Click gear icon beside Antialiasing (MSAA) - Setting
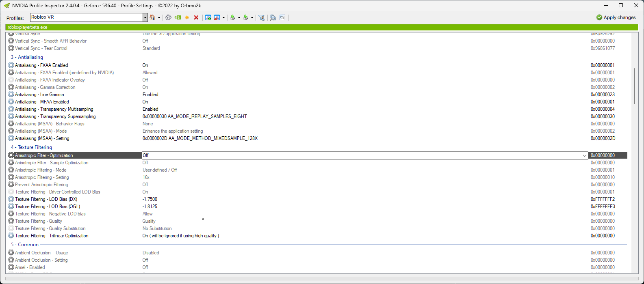The width and height of the screenshot is (644, 284). pyautogui.click(x=11, y=138)
